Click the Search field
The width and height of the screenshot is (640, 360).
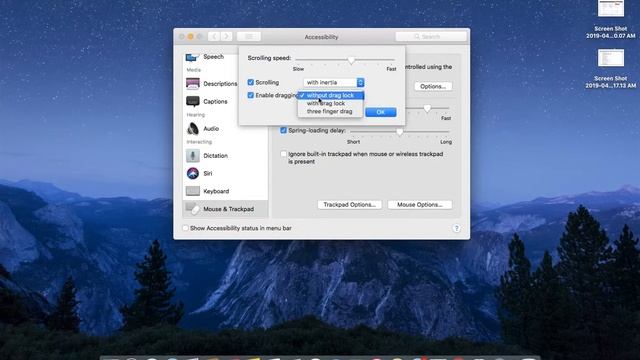tap(431, 37)
